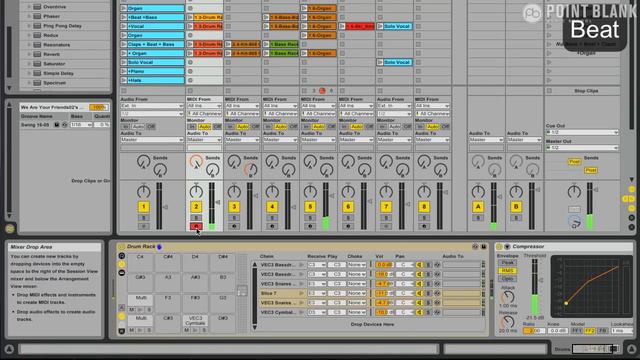Toggle the Compressor device on/off

499,247
